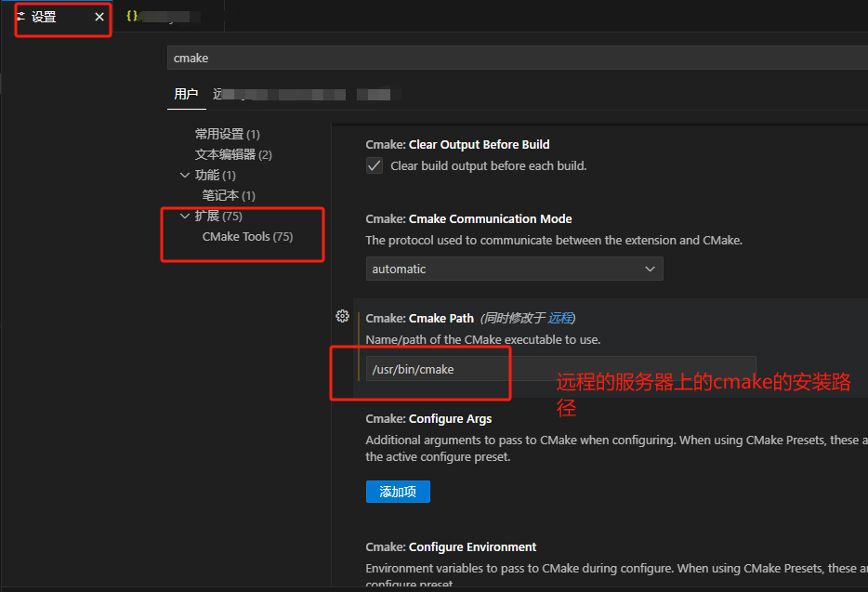This screenshot has width=868, height=592.
Task: Click the settings icon on 设置 tab
Action: (x=21, y=17)
